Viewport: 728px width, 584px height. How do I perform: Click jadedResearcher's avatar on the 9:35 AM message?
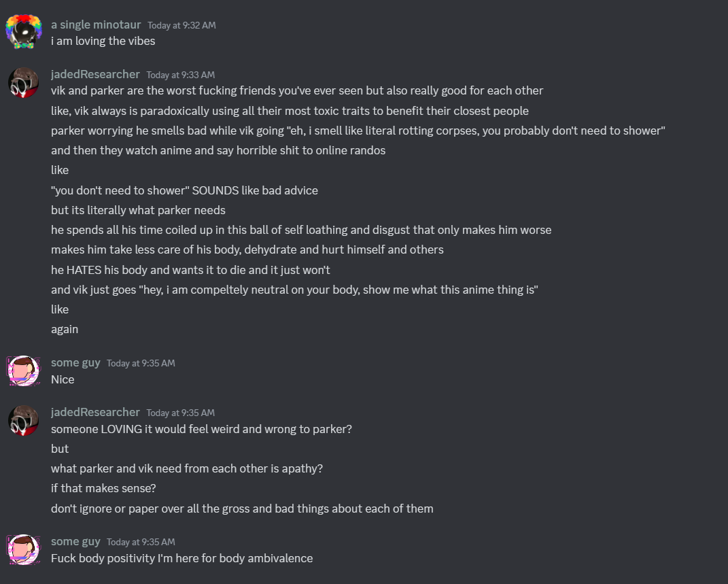[23, 420]
